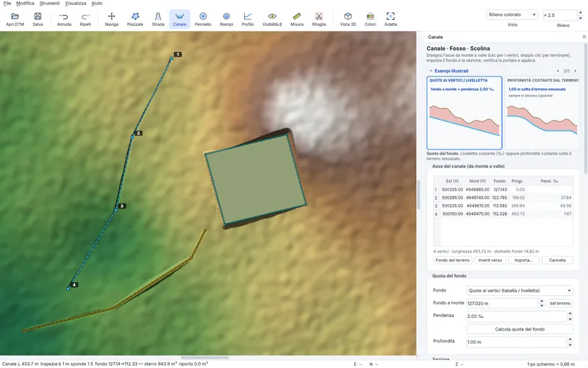The image size is (588, 368).
Task: Open a DTM file with Apri DTM
Action: (15, 19)
